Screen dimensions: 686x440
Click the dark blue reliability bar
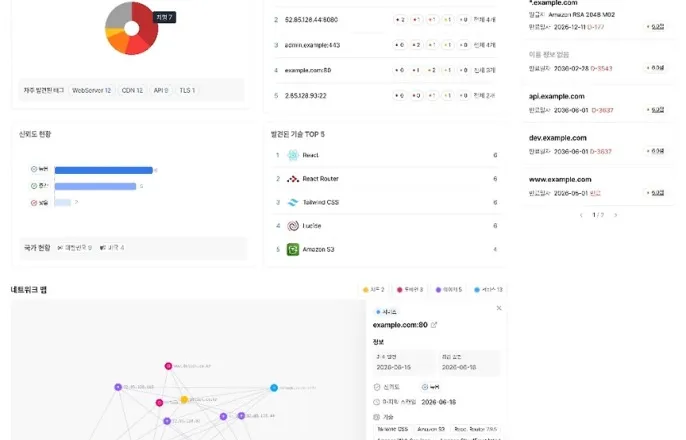(x=104, y=170)
